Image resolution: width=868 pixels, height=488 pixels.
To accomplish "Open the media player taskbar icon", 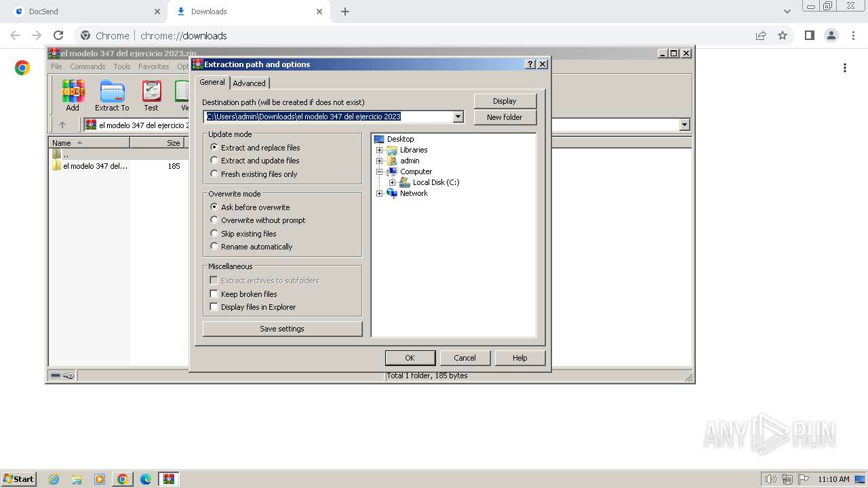I will click(100, 479).
